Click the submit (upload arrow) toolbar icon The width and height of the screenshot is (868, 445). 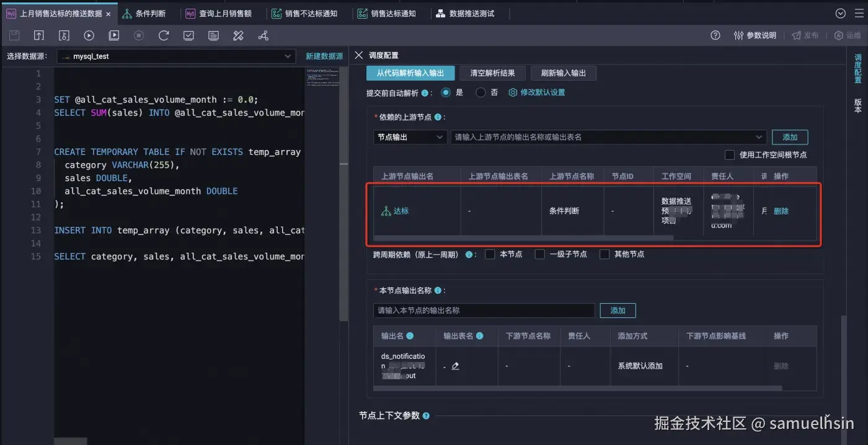point(39,36)
